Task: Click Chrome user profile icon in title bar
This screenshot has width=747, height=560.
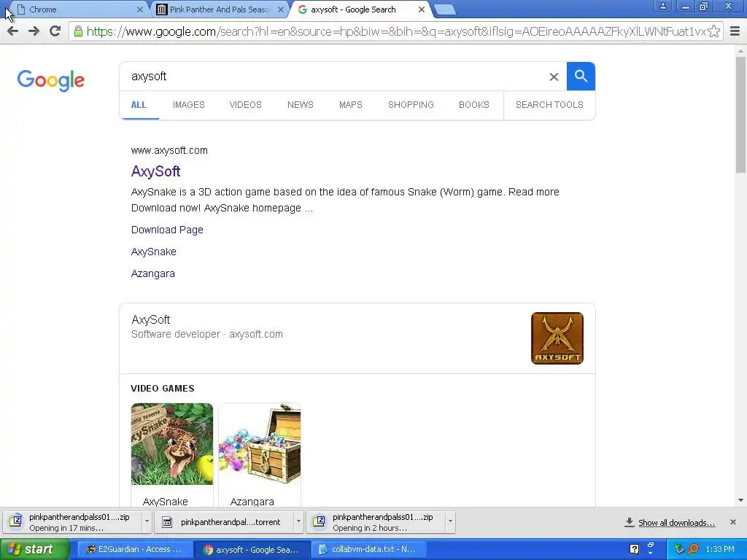Action: point(662,6)
